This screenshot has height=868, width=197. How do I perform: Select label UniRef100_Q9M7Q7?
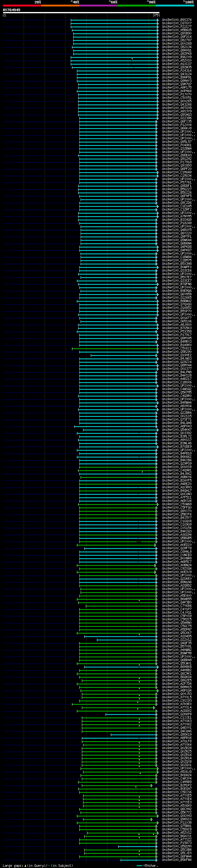(177, 84)
